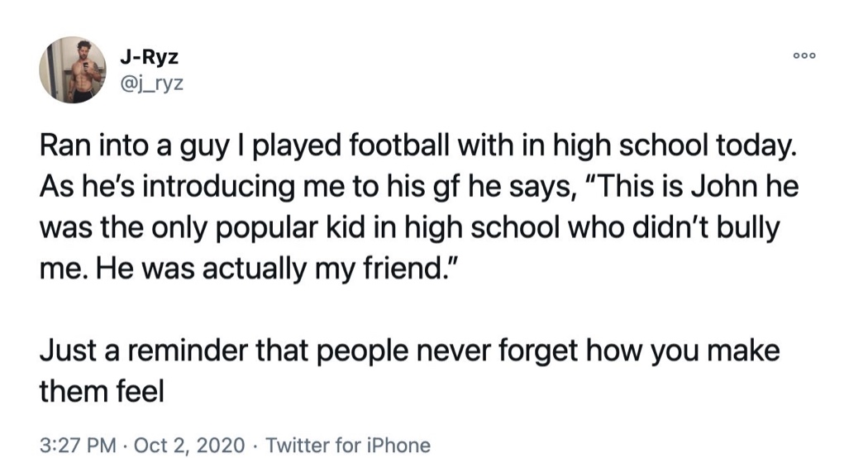Open the Twitter for iPhone source label
Image resolution: width=868 pixels, height=458 pixels.
coord(348,445)
